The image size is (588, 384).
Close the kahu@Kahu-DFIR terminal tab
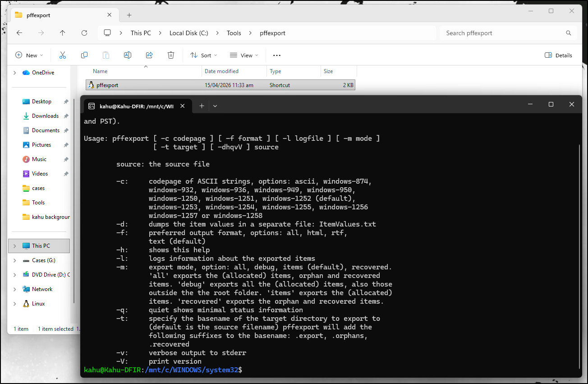[183, 106]
